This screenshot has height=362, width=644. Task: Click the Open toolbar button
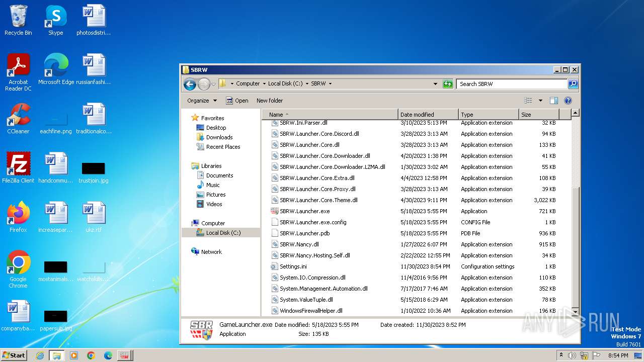237,101
